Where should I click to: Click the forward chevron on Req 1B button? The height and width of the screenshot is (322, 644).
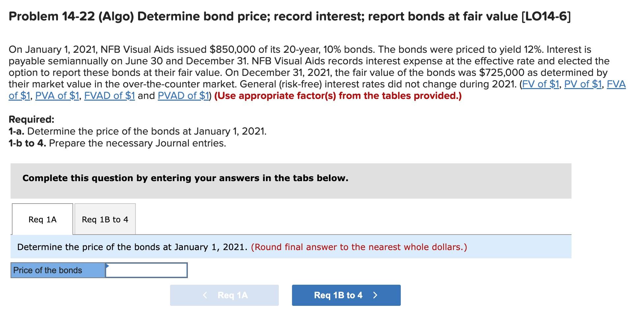[x=374, y=295]
